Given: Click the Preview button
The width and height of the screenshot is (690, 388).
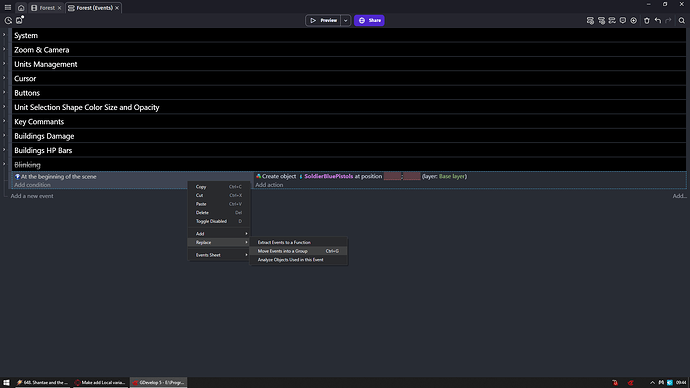Looking at the screenshot, I should click(323, 20).
